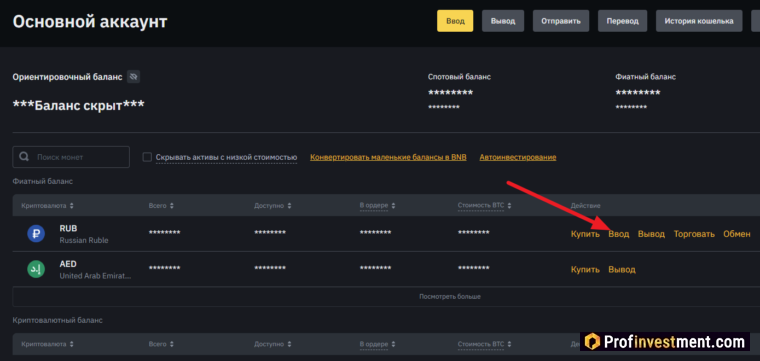Click Ввод in the RUB row

point(618,234)
